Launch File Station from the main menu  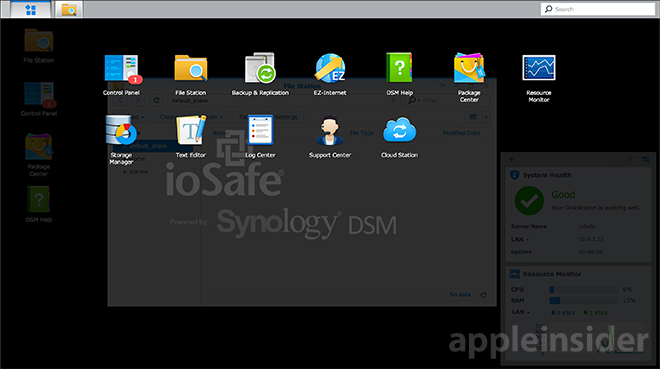click(191, 74)
